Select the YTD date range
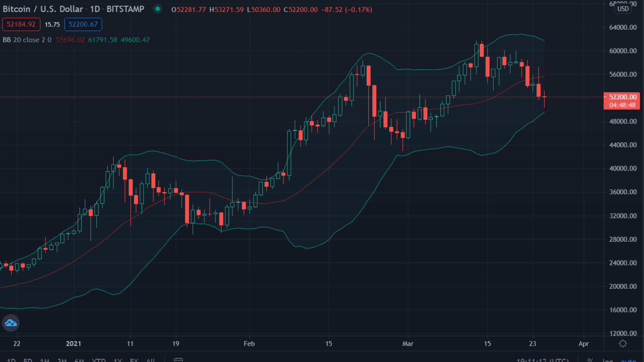The height and width of the screenshot is (362, 644). 99,360
